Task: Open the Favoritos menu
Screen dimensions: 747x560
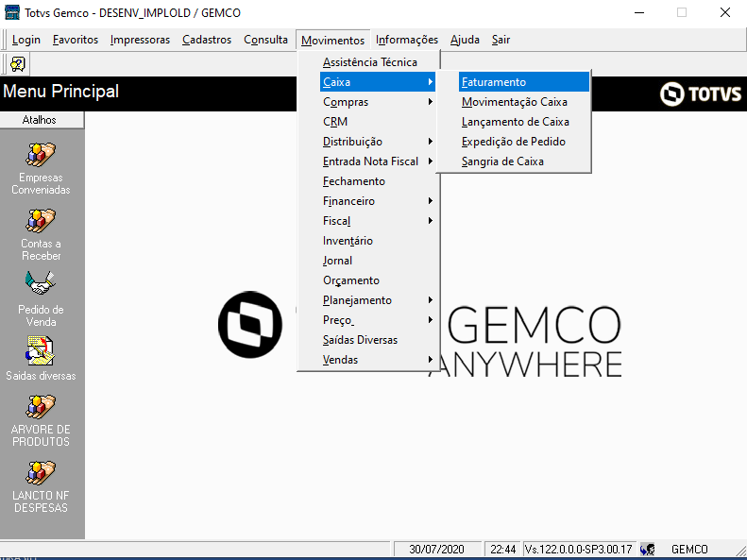Action: tap(76, 40)
